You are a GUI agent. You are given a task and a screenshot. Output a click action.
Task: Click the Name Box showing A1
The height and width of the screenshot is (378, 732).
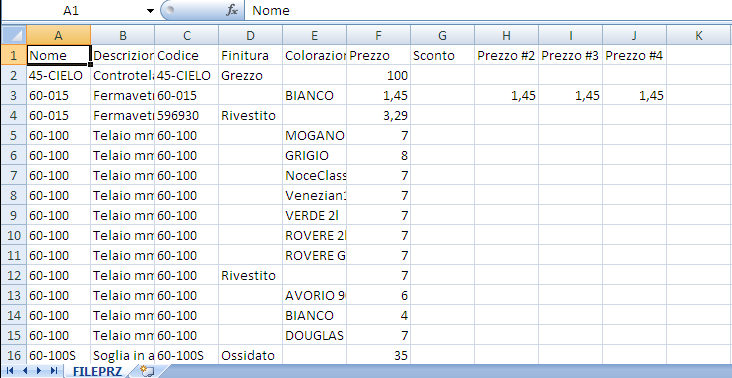click(72, 11)
